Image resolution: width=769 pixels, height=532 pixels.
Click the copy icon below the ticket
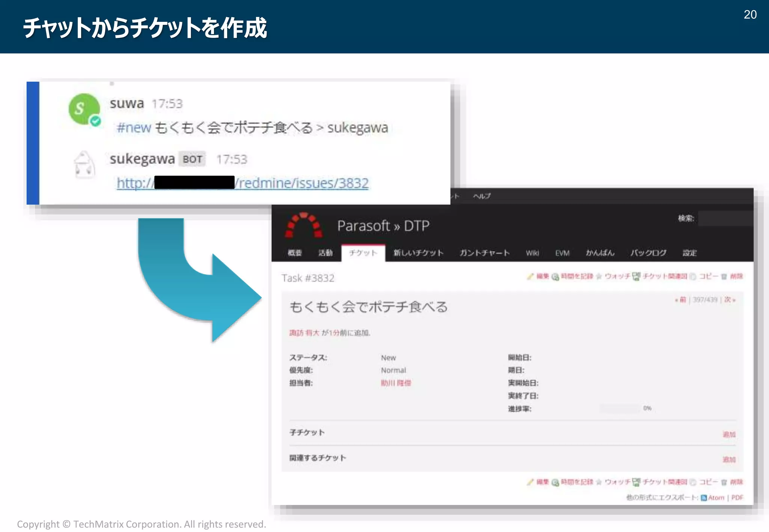coord(693,482)
